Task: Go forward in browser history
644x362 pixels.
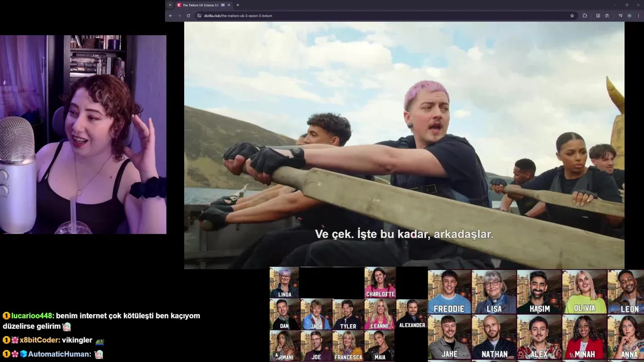Action: (x=179, y=16)
